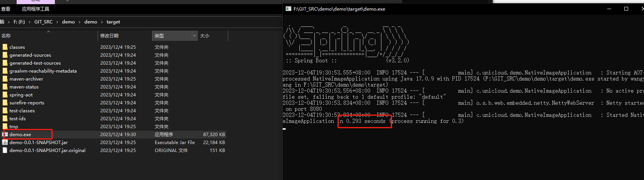This screenshot has height=180, width=644.
Task: Click the console window title bar app icon
Action: click(288, 9)
